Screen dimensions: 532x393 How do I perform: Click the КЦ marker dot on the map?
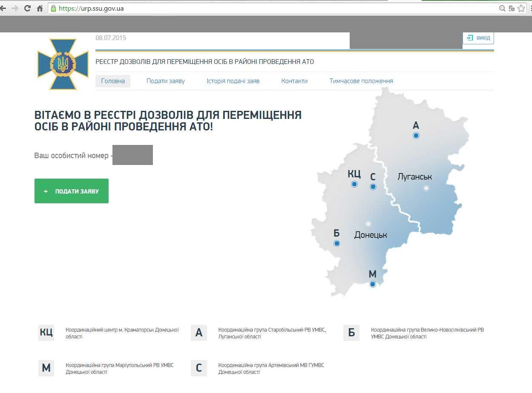(354, 184)
